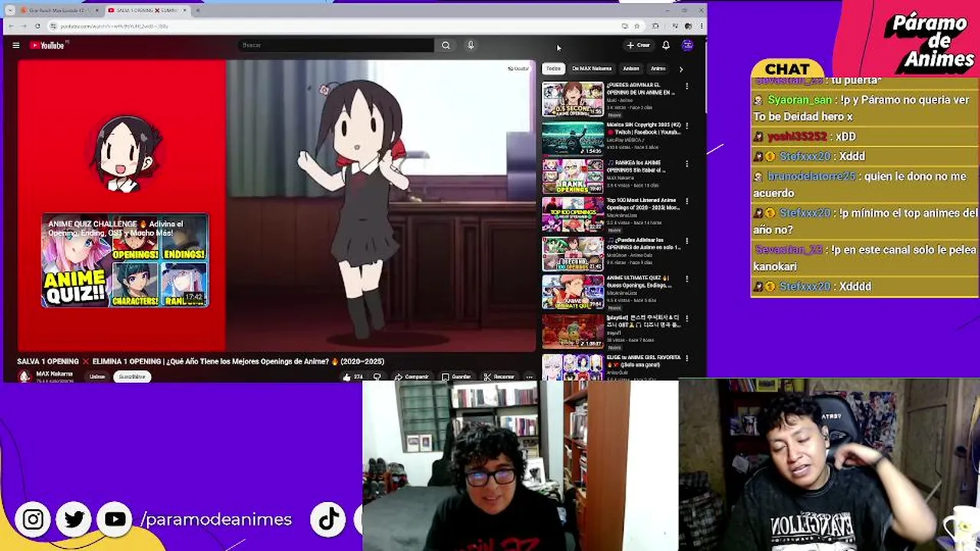Open a new browser tab with plus
The width and height of the screenshot is (980, 551).
point(198,11)
